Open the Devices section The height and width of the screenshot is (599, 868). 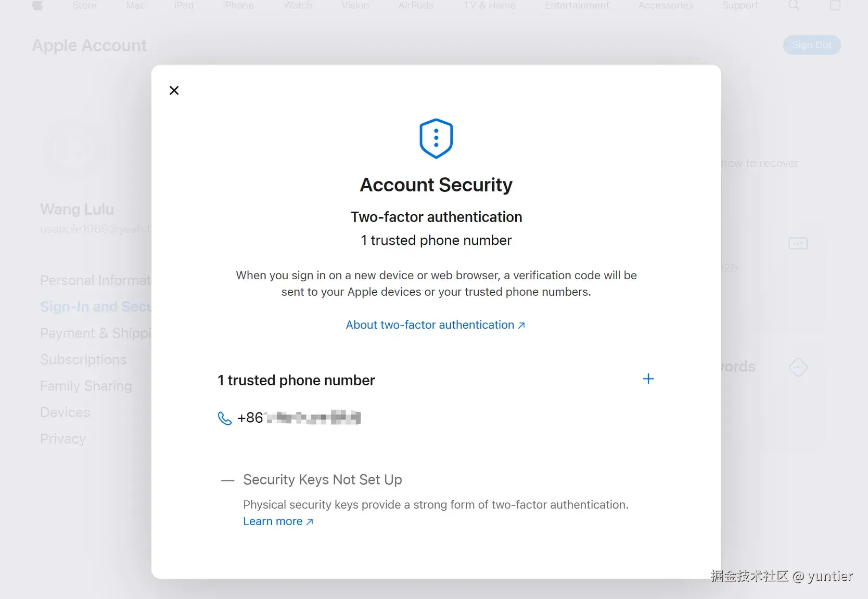tap(65, 412)
